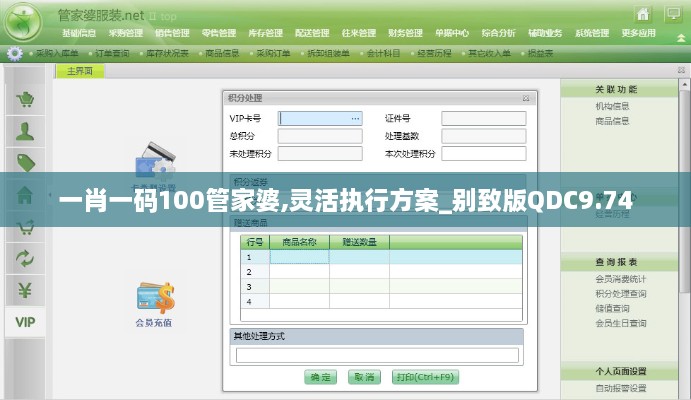Click the 打印(Ctrl+F9) button
This screenshot has height=400, width=691.
click(x=425, y=377)
